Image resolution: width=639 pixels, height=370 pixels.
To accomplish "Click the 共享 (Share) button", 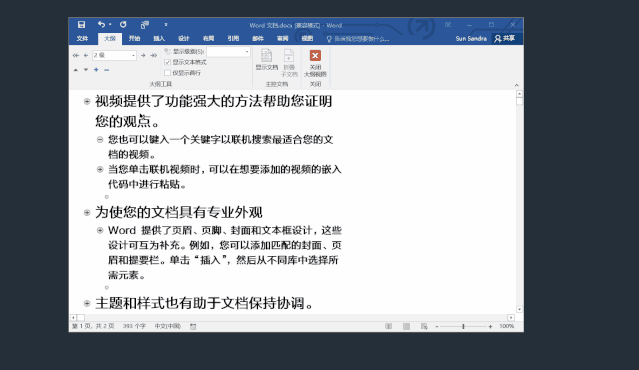I will [505, 38].
